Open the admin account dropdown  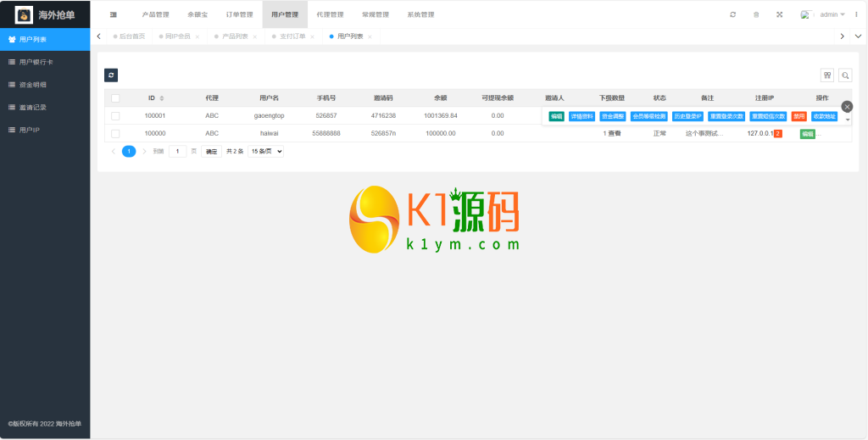pos(832,14)
